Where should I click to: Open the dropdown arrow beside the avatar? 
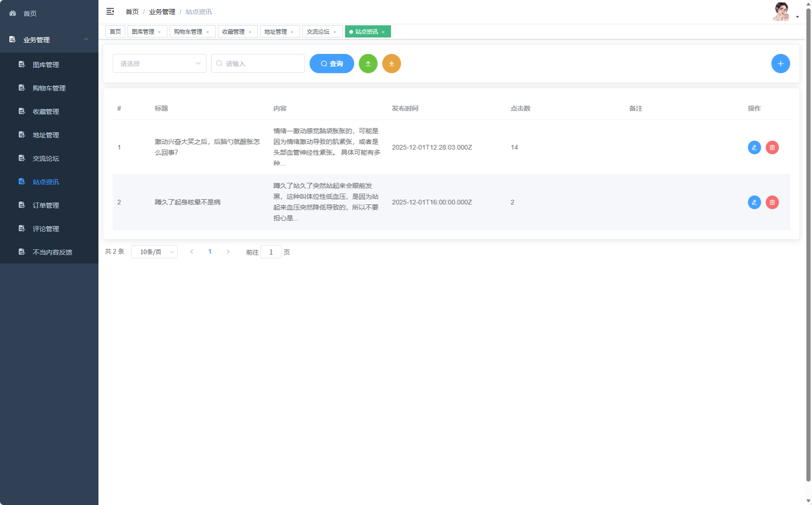[x=797, y=16]
